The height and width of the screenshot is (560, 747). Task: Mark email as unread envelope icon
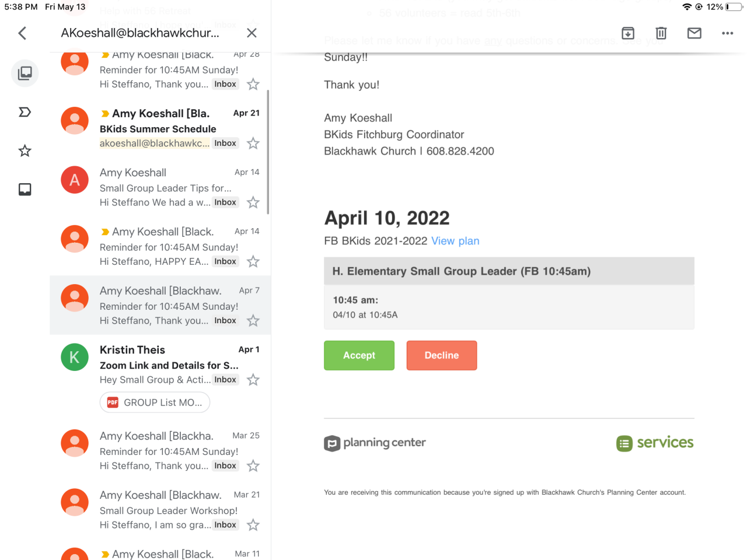(x=694, y=33)
